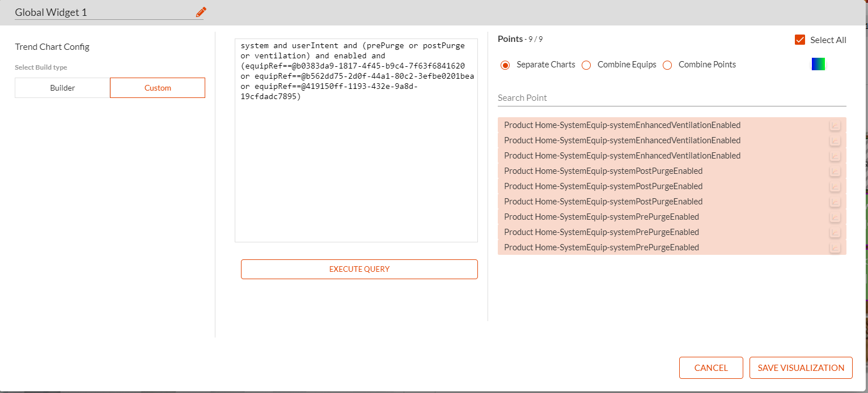Click the pencil icon beside Global Widget 1
This screenshot has height=393, width=868.
pos(201,12)
